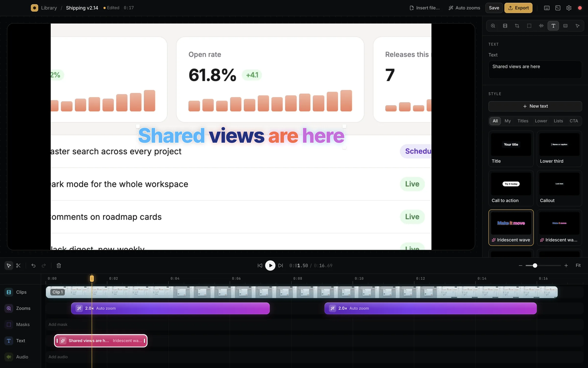
Task: Zoom in timeline with plus icon
Action: [566, 265]
